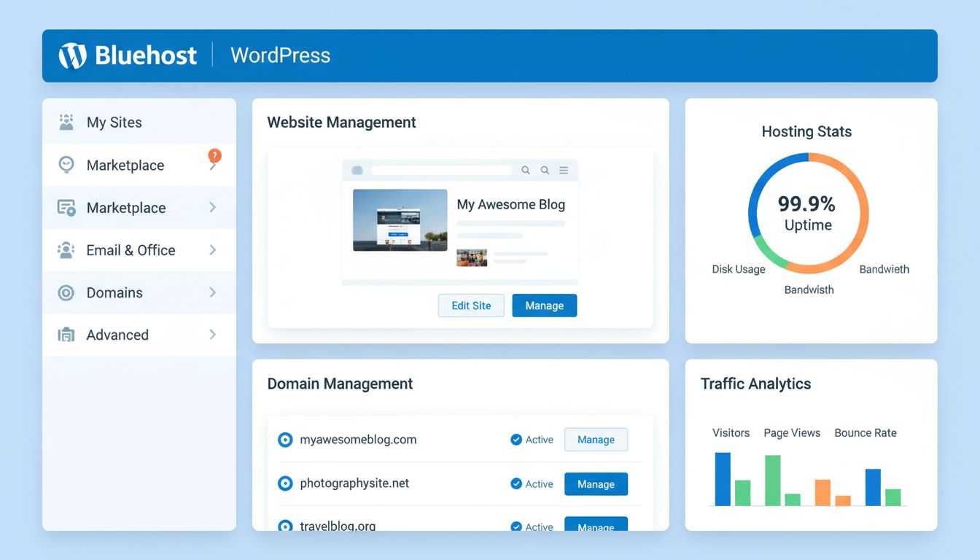The image size is (980, 560).
Task: Click the Bluehost brand name in the header
Action: (x=146, y=55)
